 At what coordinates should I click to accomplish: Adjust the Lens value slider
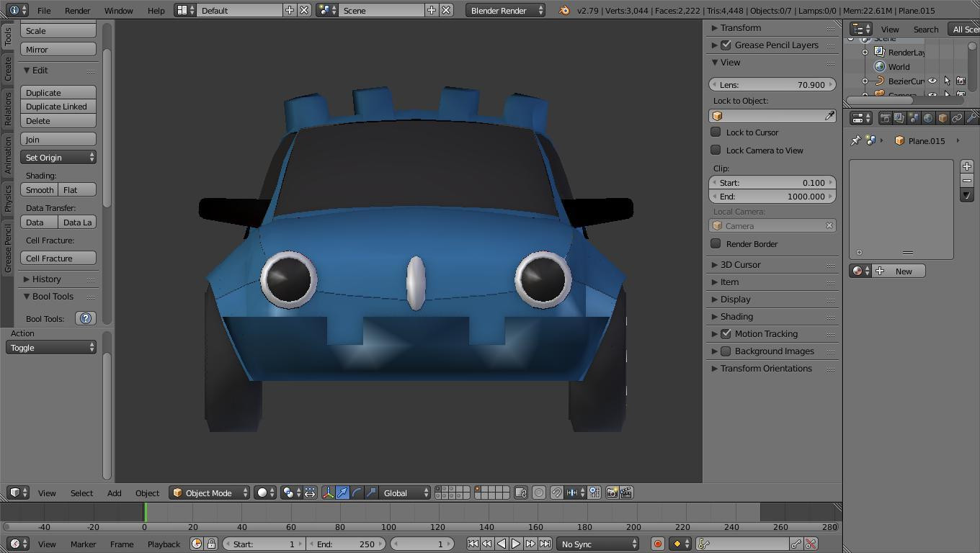coord(772,84)
